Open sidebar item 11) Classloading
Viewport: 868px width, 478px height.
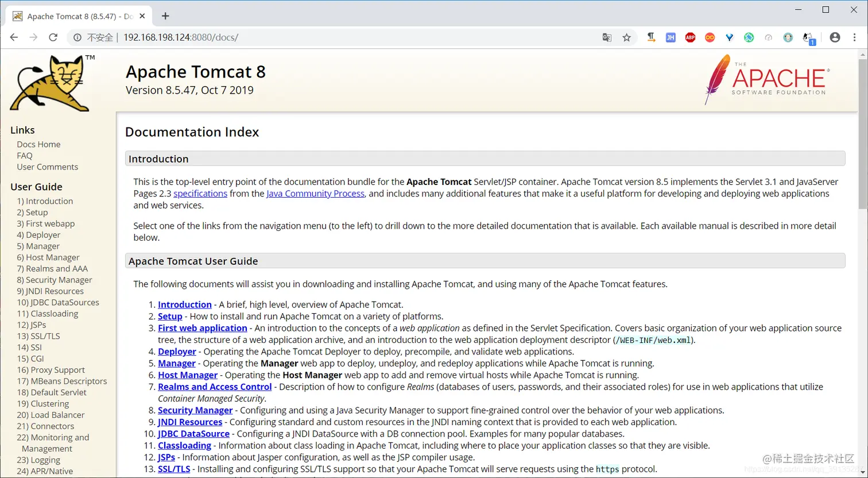pos(48,314)
